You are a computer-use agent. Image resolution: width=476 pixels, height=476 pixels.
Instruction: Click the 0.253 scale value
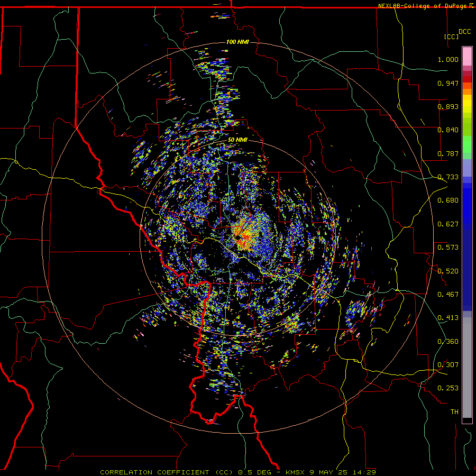(448, 388)
